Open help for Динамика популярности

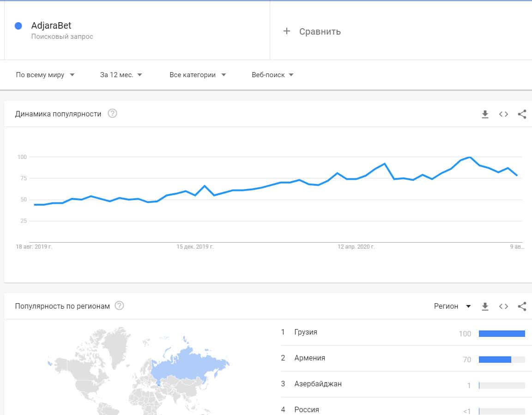point(112,114)
